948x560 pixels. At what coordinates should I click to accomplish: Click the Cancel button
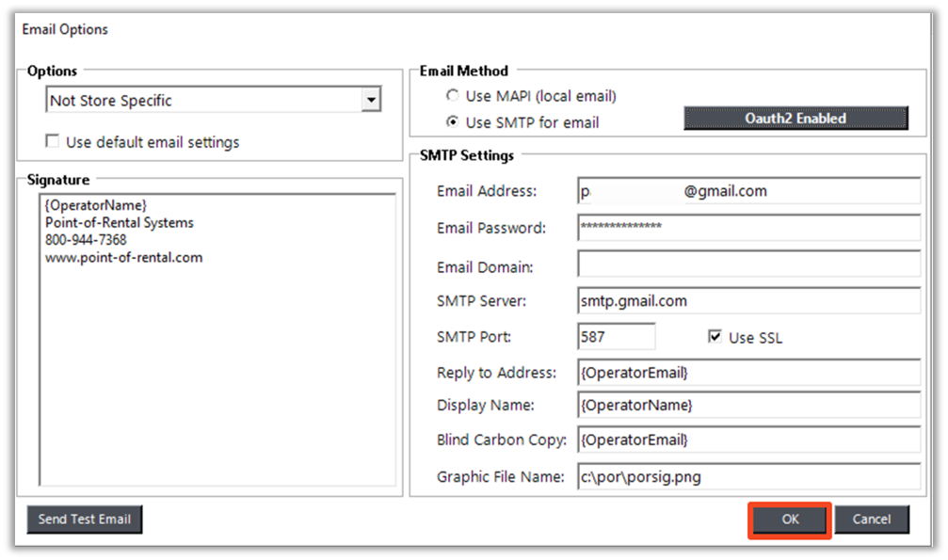pos(871,520)
